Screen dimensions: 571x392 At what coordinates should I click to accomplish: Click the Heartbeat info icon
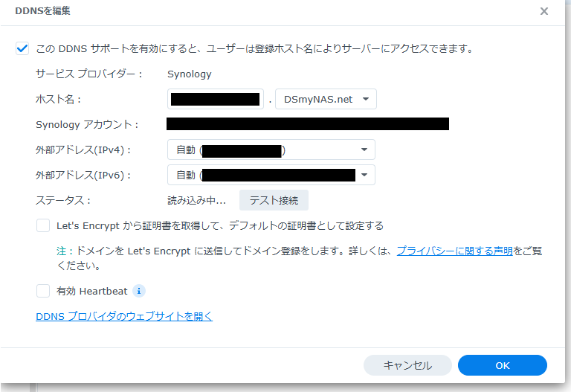(x=139, y=291)
